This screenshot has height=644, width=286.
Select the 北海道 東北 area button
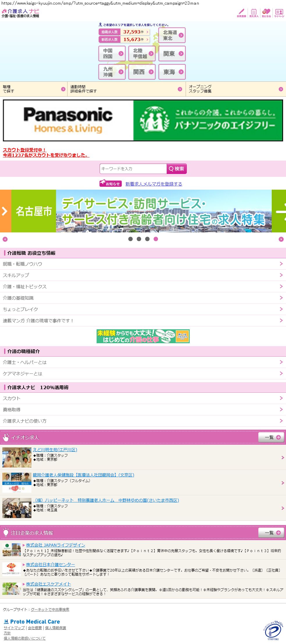[172, 35]
